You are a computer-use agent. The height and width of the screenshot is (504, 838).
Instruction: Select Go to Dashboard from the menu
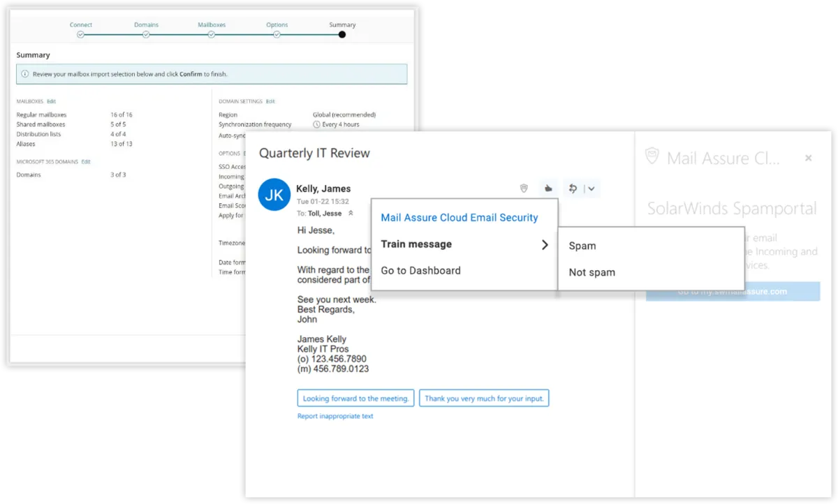click(420, 271)
